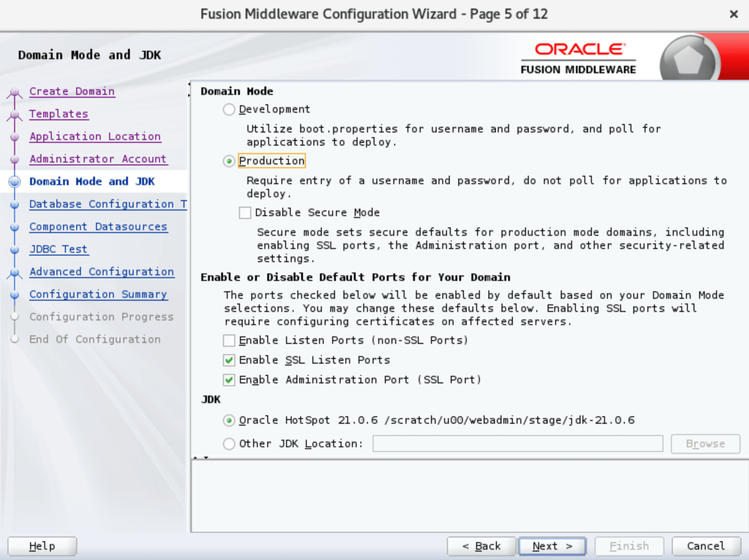Select Oracle HotSpot 21.0.6 JDK radio button

[229, 420]
